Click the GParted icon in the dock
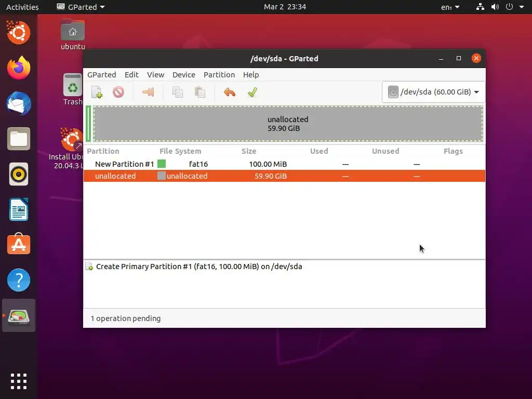532x399 pixels. coord(19,315)
